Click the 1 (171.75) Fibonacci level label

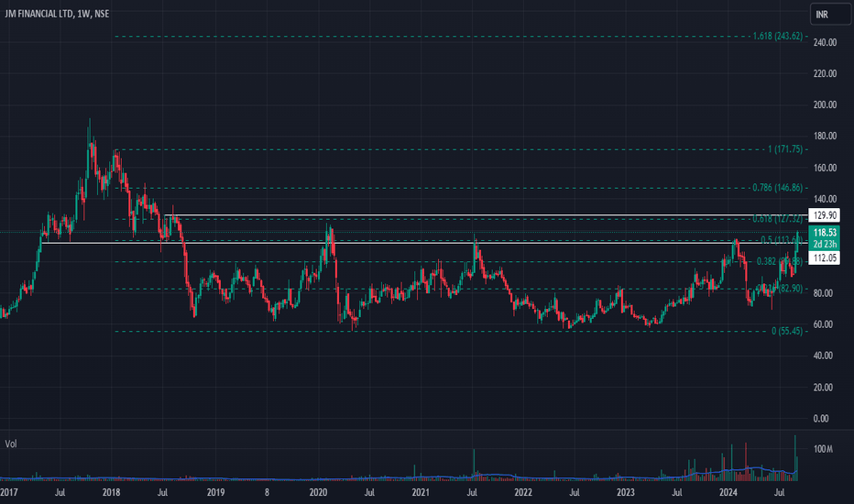tap(785, 148)
